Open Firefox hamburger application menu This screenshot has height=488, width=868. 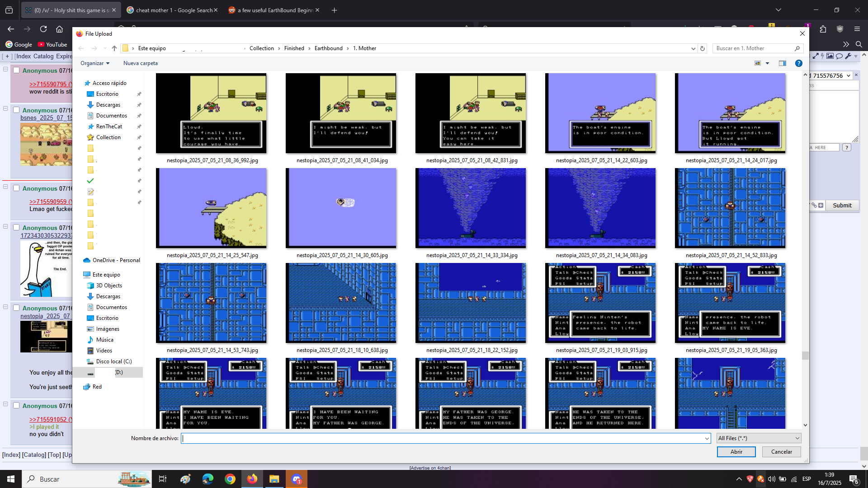[x=857, y=29]
